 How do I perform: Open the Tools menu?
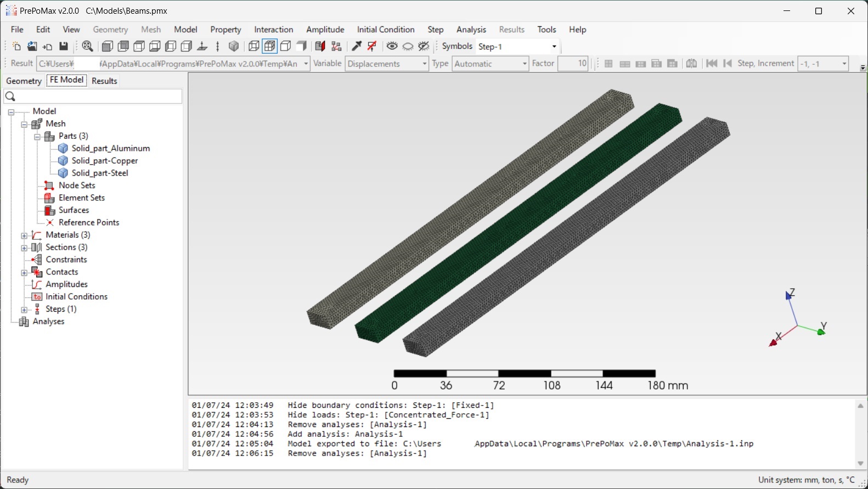546,30
